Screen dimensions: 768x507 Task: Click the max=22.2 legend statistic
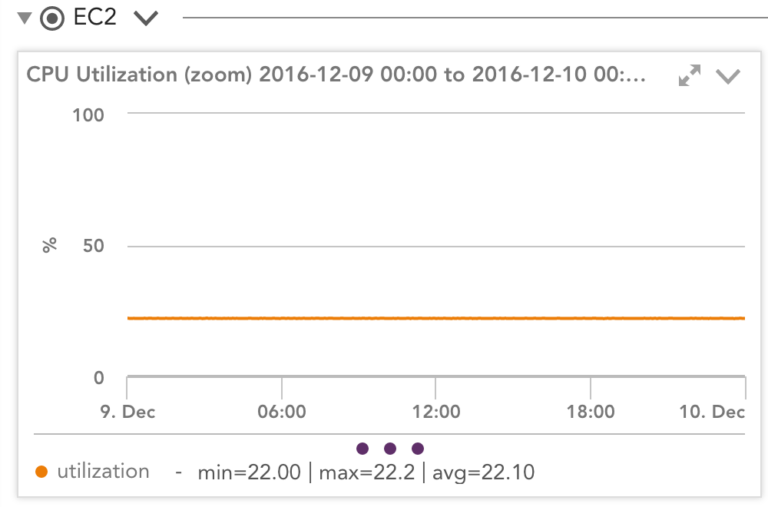pyautogui.click(x=367, y=473)
